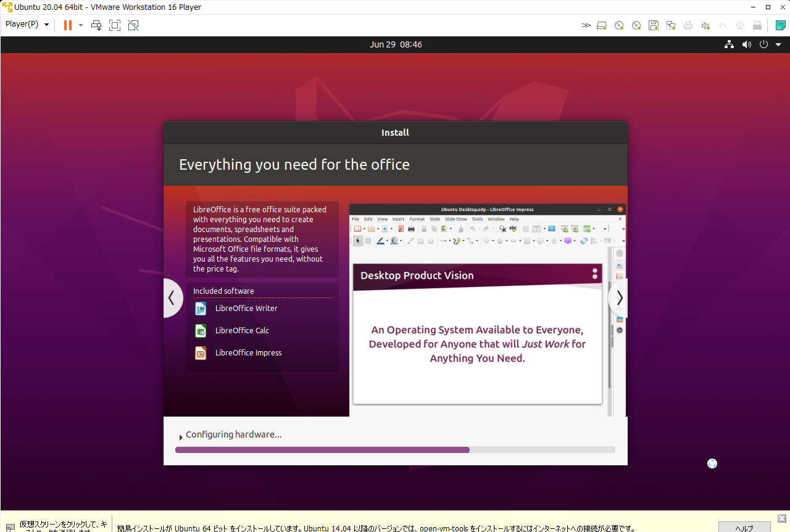790x532 pixels.
Task: Click the sound card device icon
Action: [x=705, y=25]
